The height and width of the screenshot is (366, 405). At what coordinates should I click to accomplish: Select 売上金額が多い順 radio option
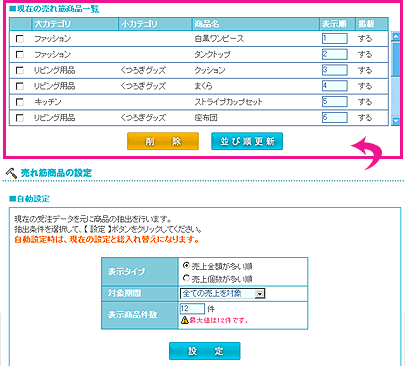point(186,265)
